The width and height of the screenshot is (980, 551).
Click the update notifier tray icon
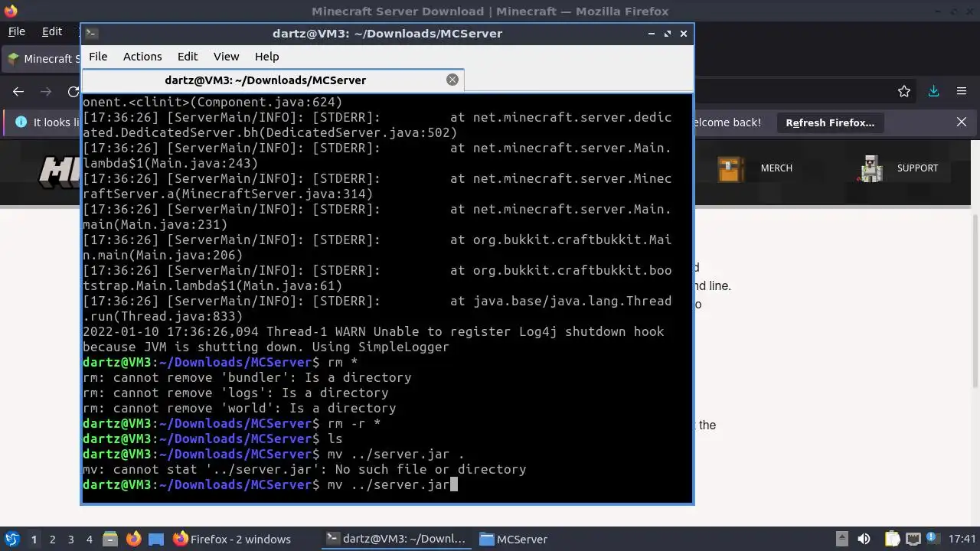(934, 539)
